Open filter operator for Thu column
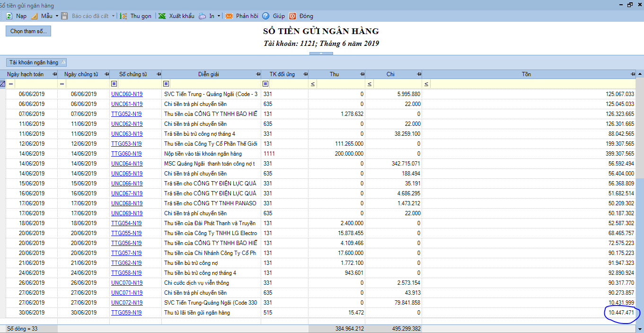The image size is (644, 333). coord(313,84)
